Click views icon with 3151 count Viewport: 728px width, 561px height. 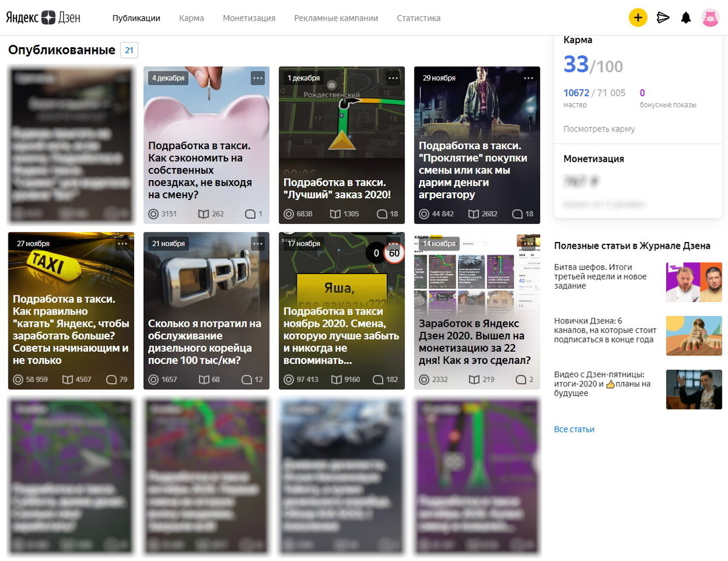153,214
